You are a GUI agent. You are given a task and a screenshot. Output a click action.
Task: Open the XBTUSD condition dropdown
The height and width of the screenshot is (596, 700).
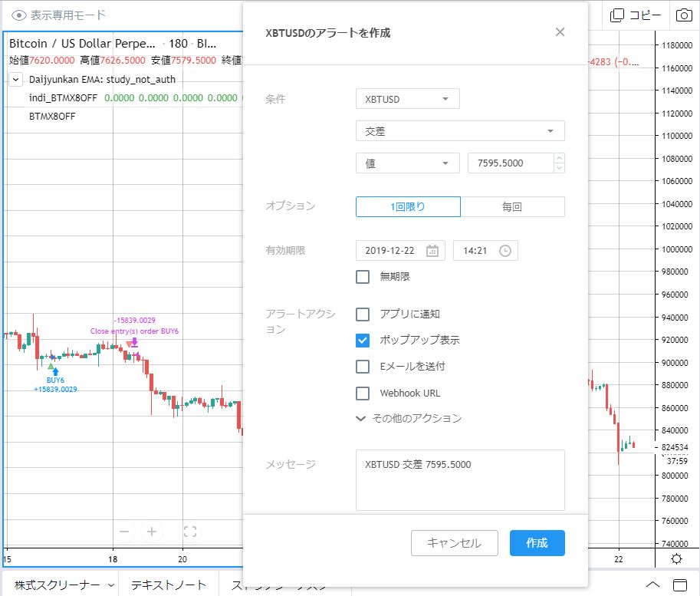coord(407,99)
